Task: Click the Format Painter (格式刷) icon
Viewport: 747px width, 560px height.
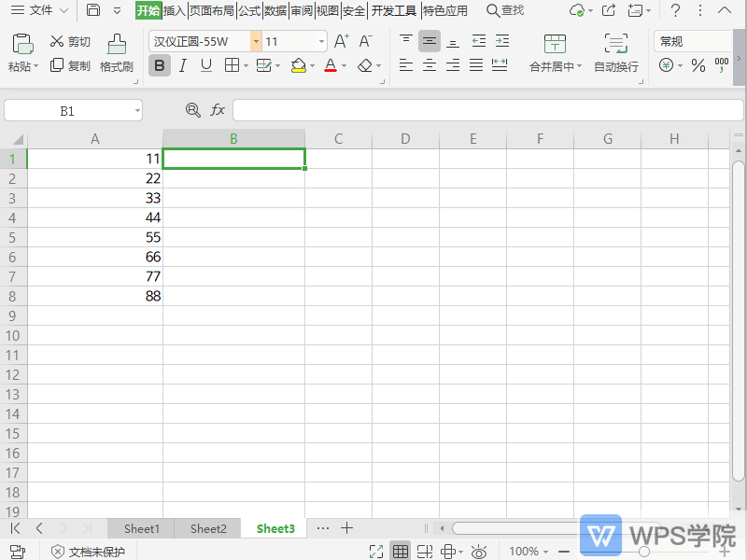Action: [117, 45]
